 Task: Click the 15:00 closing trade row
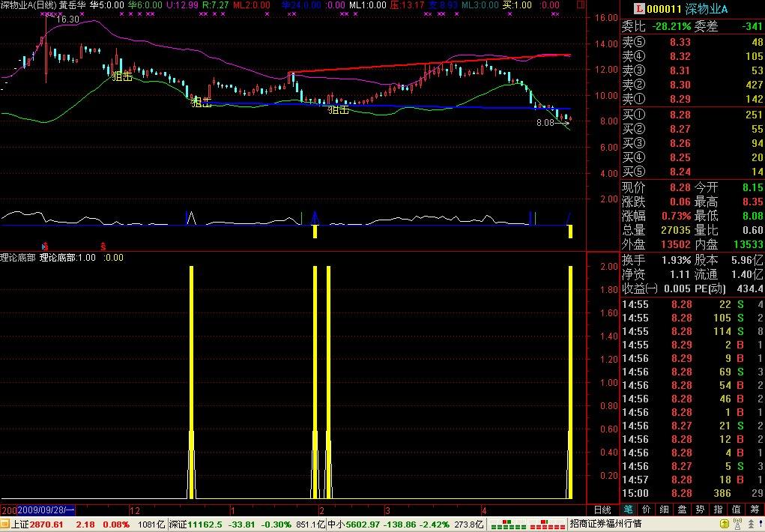click(x=692, y=493)
